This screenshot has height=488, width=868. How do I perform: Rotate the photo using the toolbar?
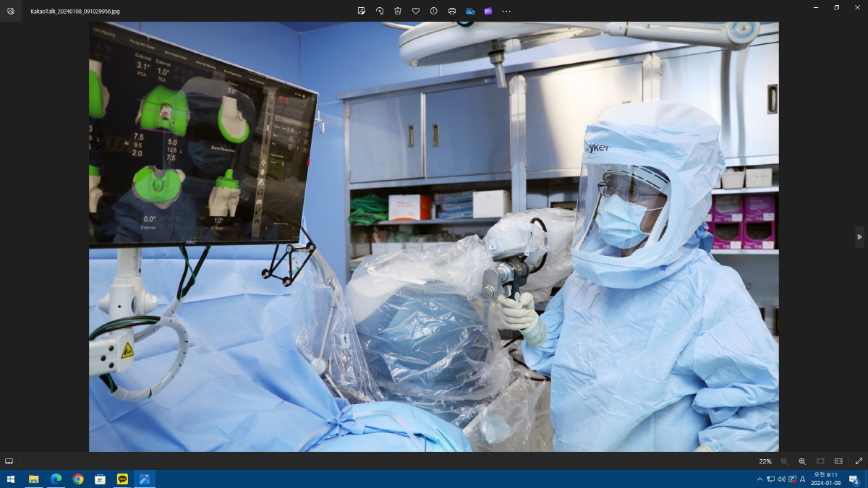pos(380,11)
